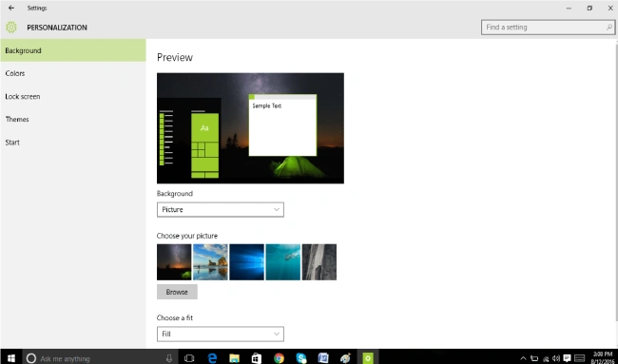Viewport: 618px width, 364px height.
Task: Click the volume speaker tray icon
Action: [556, 358]
